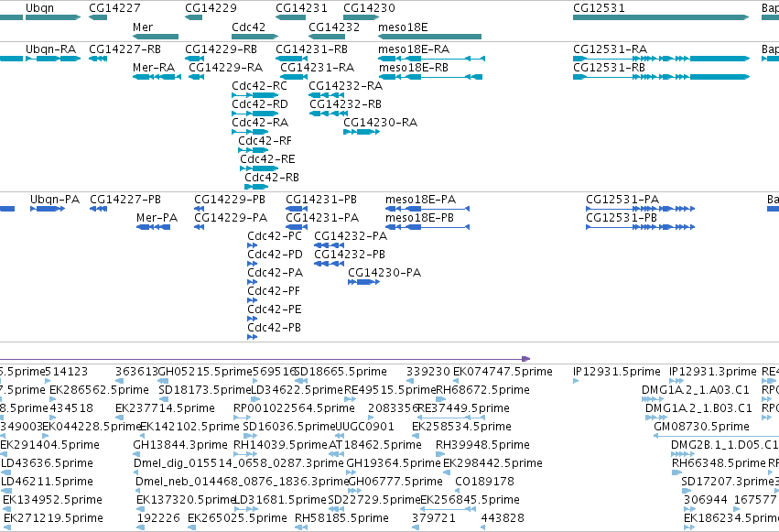The height and width of the screenshot is (532, 779).
Task: Select protein Ubqn-PA
Action: coord(55,200)
